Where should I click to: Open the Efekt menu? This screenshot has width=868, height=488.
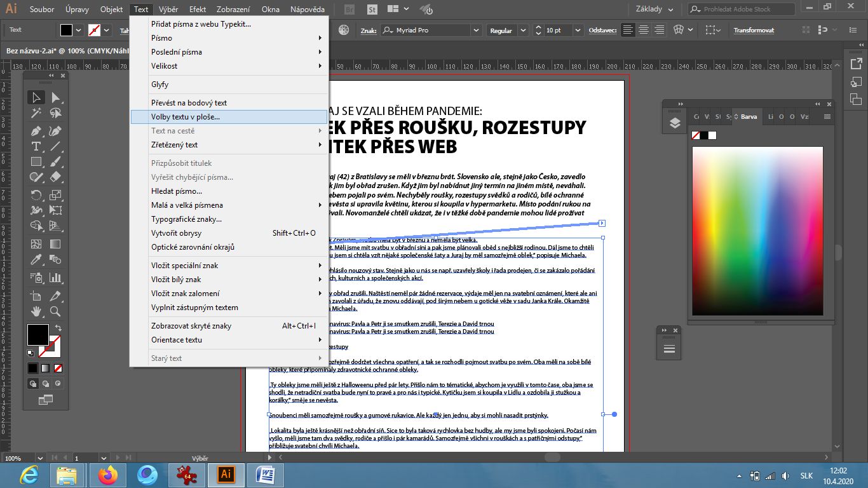198,10
